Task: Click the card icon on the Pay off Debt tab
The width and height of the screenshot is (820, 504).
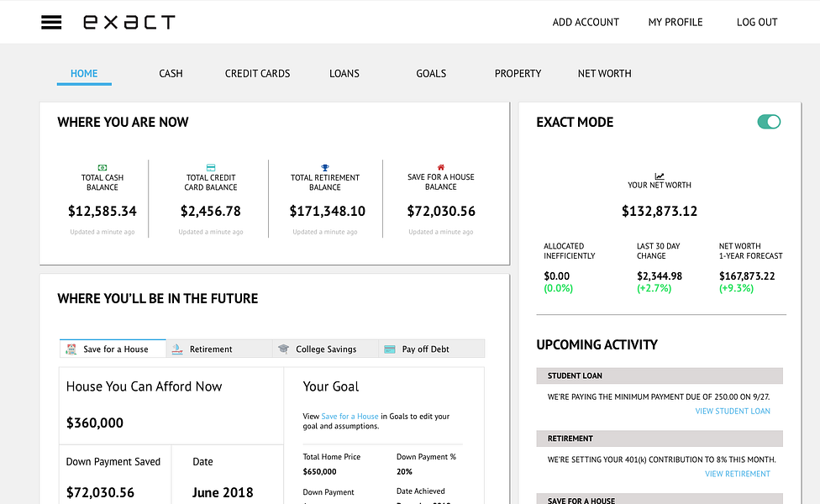Action: pos(389,348)
